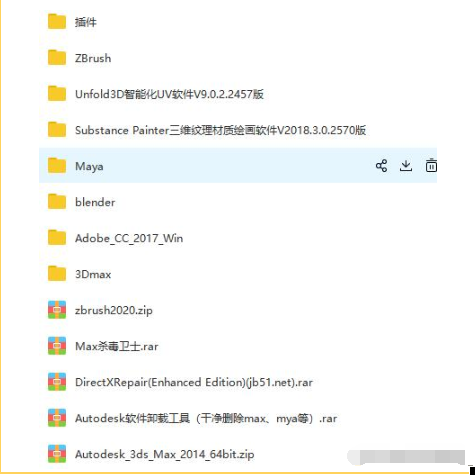Select DirectXRepair(Enhanced Edition) rar file
Image resolution: width=475 pixels, height=475 pixels.
point(194,382)
